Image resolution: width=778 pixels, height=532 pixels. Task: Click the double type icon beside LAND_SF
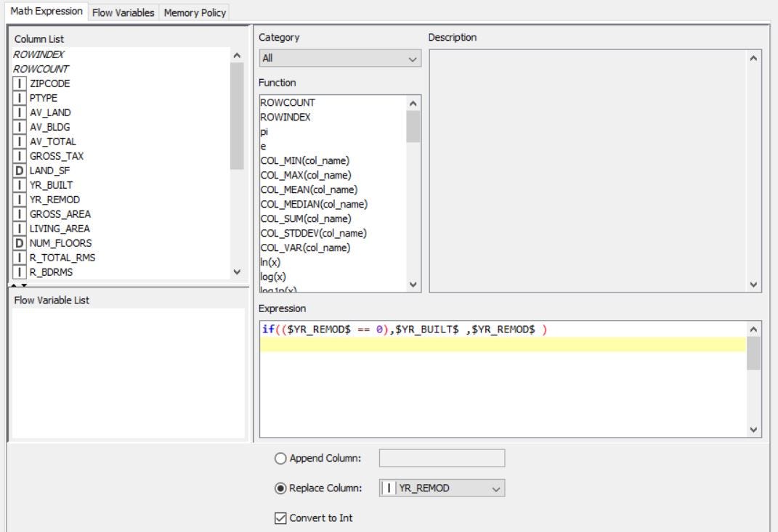20,171
